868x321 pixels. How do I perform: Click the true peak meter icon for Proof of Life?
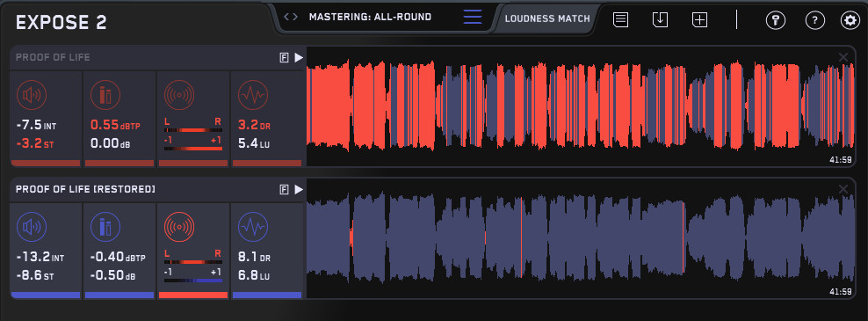[105, 95]
